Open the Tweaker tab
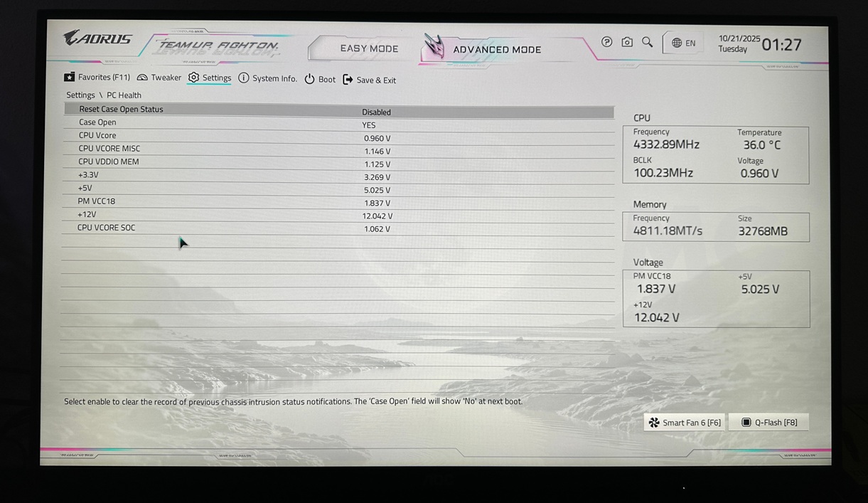 [x=159, y=78]
